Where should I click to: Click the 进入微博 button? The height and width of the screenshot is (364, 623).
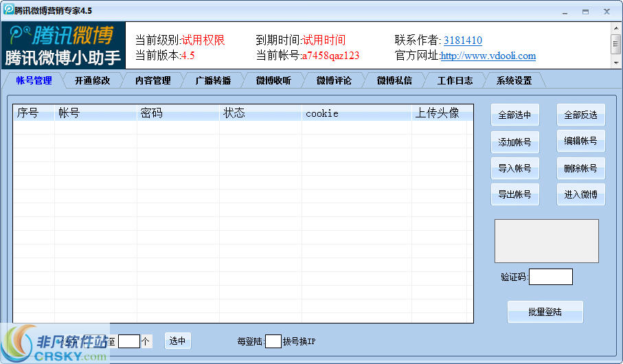581,194
